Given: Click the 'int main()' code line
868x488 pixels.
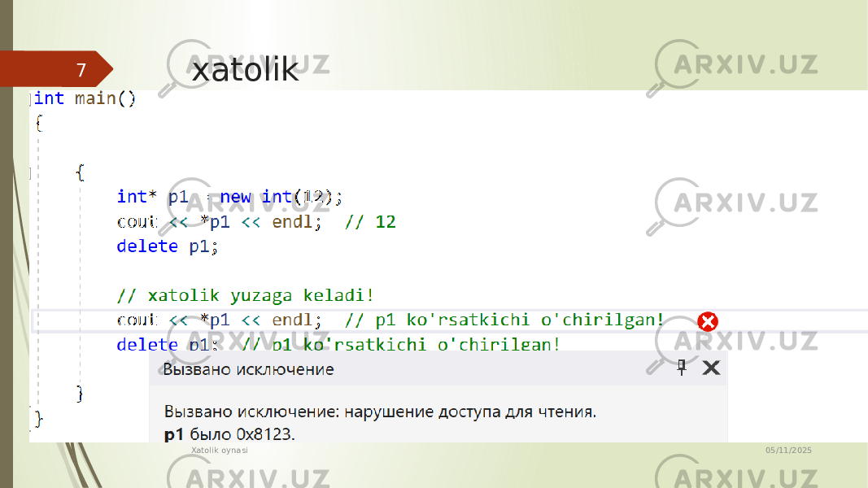Looking at the screenshot, I should pos(85,98).
